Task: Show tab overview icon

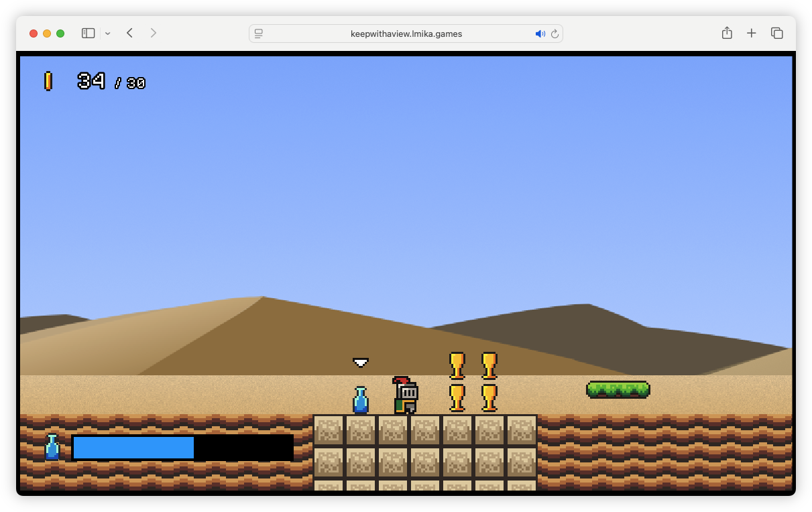Action: pyautogui.click(x=777, y=33)
